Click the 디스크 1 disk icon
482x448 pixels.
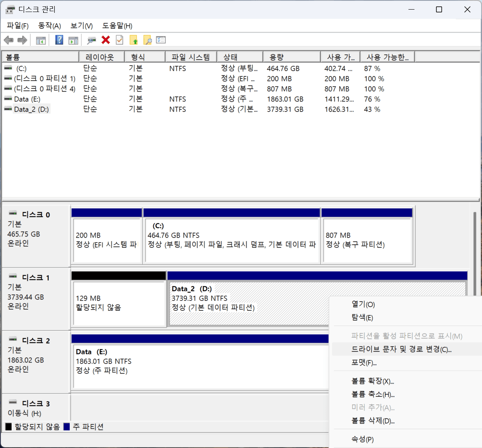13,276
